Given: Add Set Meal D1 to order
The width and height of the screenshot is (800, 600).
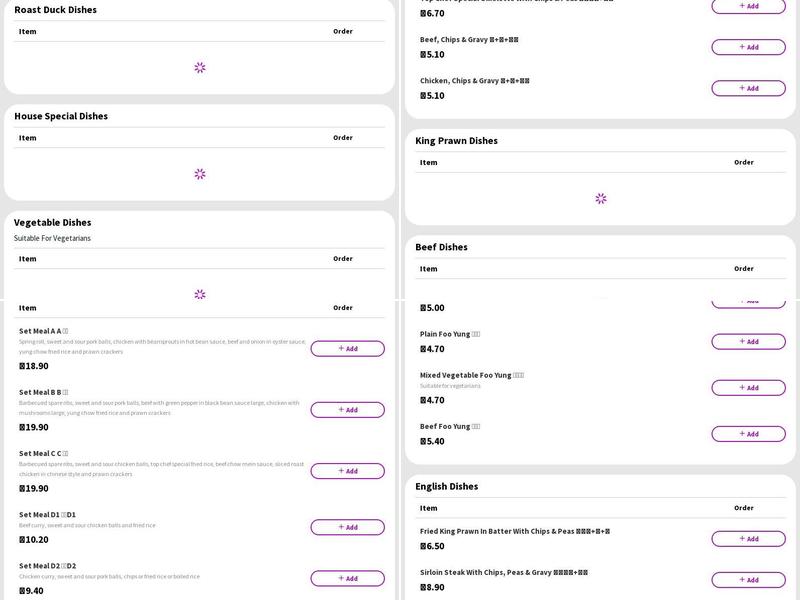Looking at the screenshot, I should click(347, 527).
